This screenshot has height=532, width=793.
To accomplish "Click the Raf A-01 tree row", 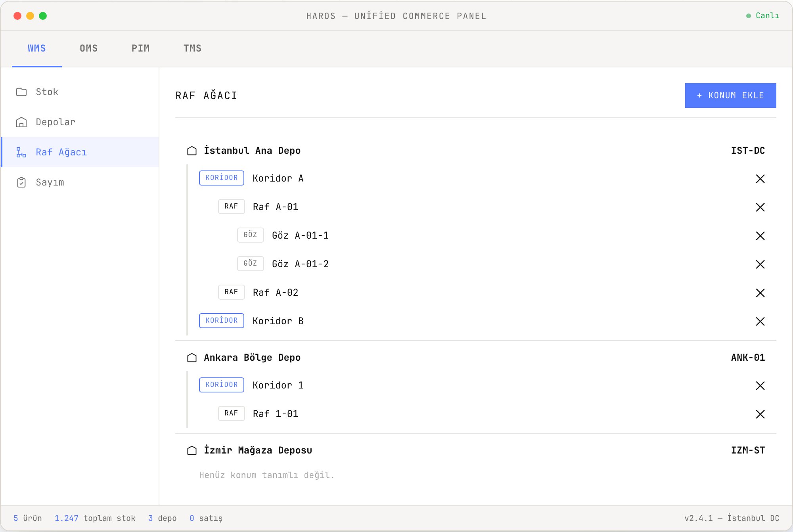I will coord(492,207).
